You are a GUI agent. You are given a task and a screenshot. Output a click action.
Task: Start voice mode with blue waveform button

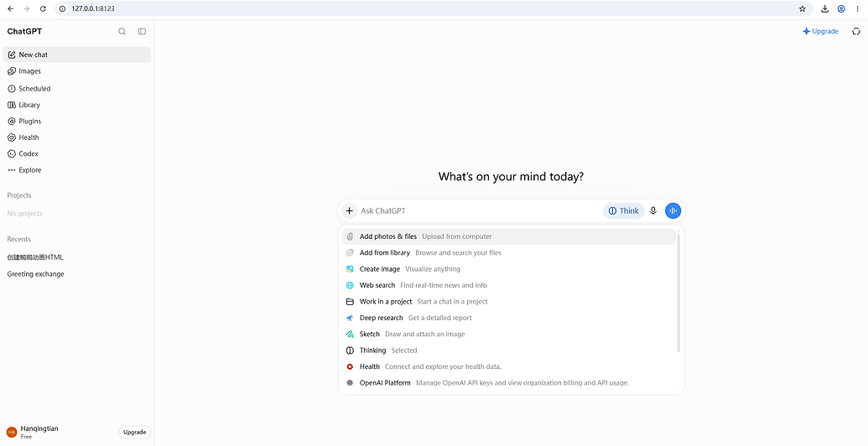(673, 210)
